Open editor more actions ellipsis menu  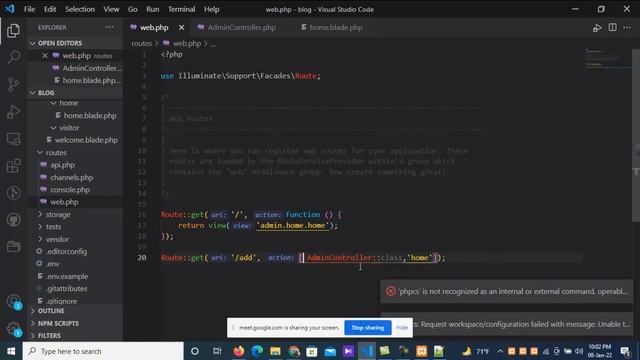pyautogui.click(x=627, y=27)
